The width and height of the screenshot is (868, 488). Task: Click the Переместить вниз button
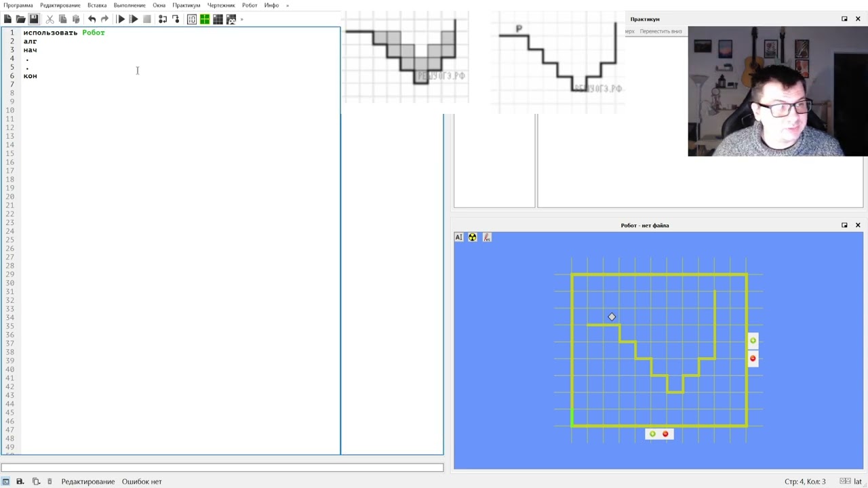(660, 31)
